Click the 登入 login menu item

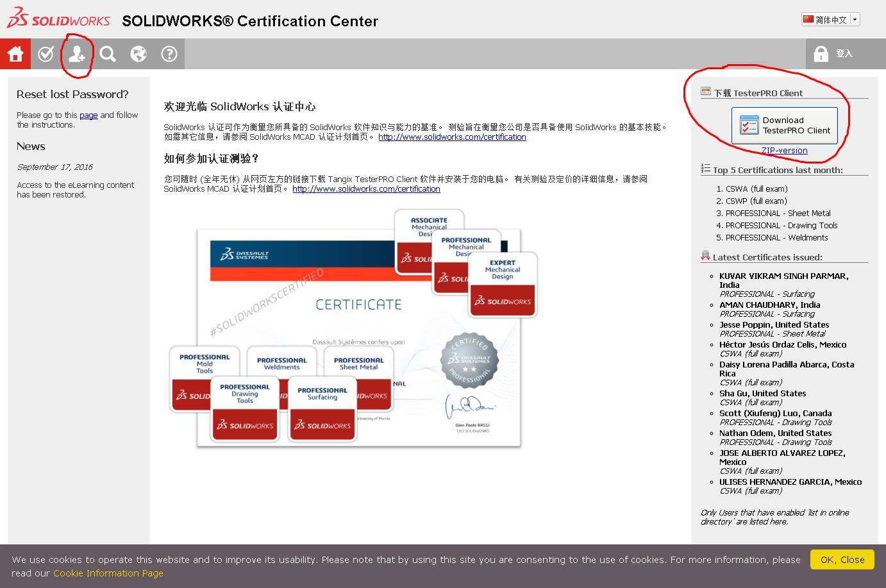click(x=845, y=54)
